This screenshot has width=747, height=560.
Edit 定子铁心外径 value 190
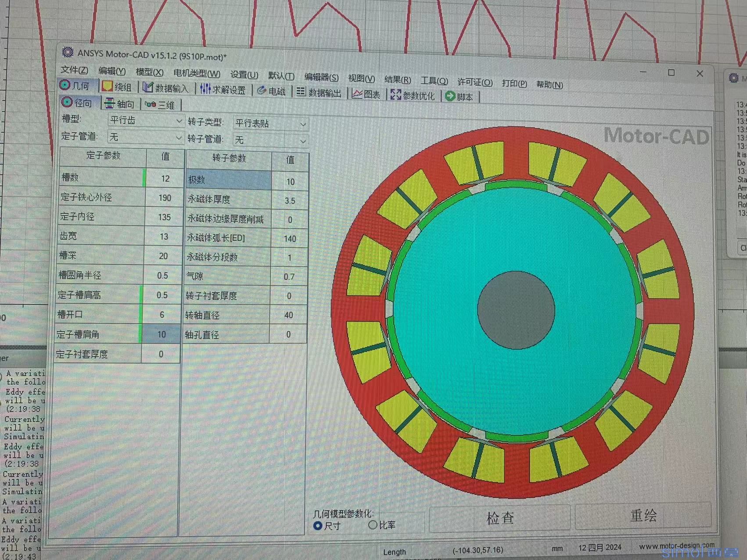[165, 198]
